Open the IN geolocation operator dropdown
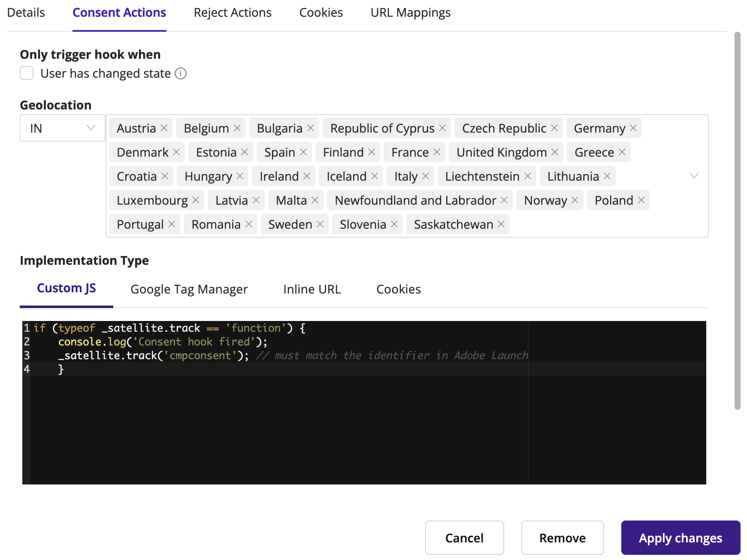Screen dimensions: 747x560 click(x=63, y=128)
